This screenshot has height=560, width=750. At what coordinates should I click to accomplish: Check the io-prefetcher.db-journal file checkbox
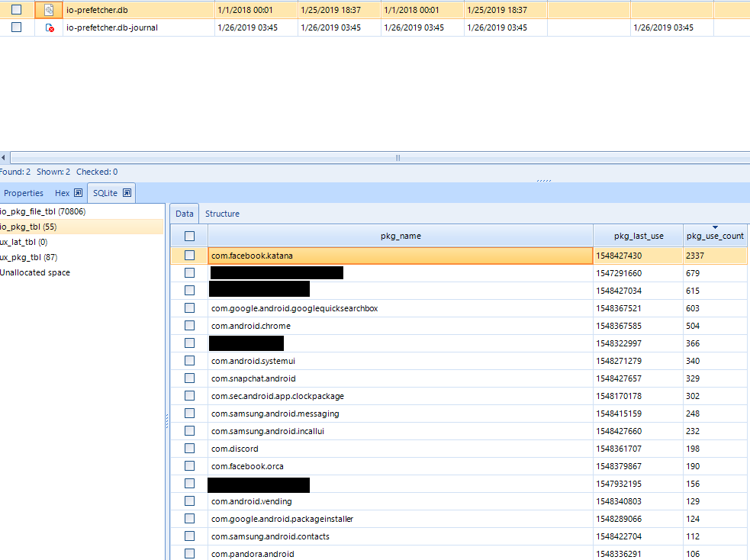point(16,27)
